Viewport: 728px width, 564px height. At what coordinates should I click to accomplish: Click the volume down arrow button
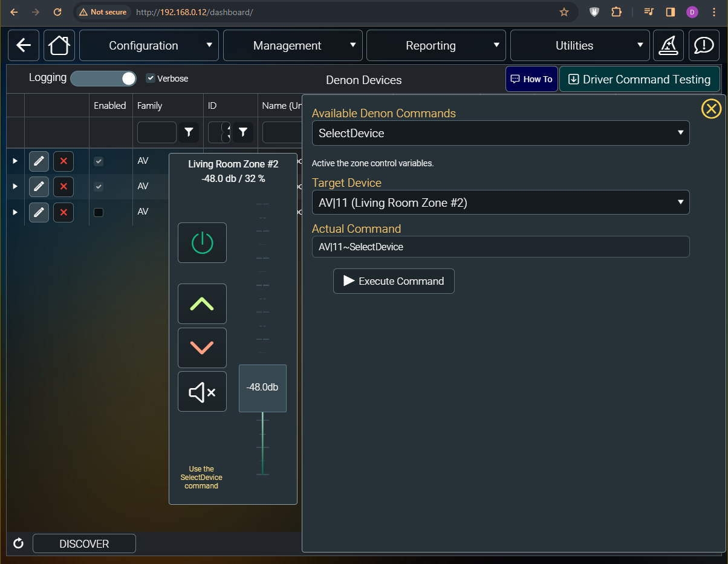pos(202,348)
